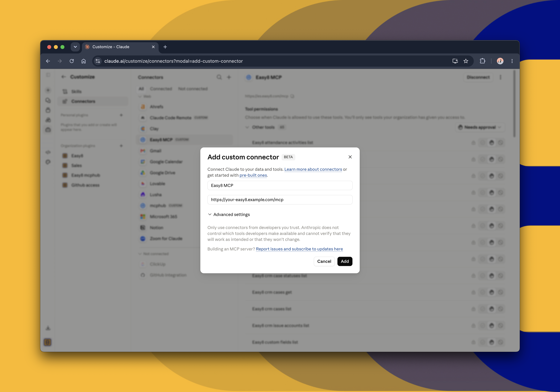Screen dimensions: 560x392
Task: Open the Chrome profile avatar
Action: (x=500, y=61)
